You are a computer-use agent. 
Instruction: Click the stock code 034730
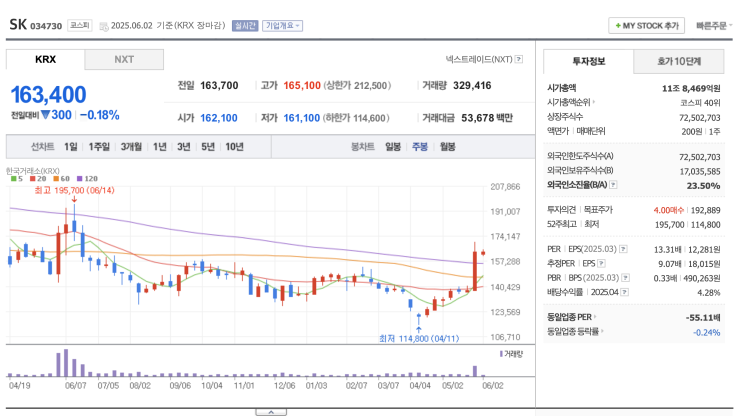[x=46, y=26]
